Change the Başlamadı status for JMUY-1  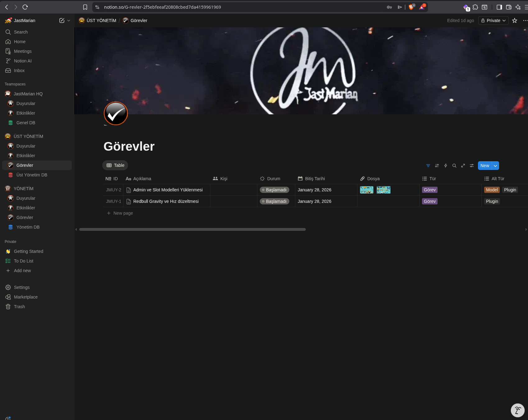[x=274, y=201]
